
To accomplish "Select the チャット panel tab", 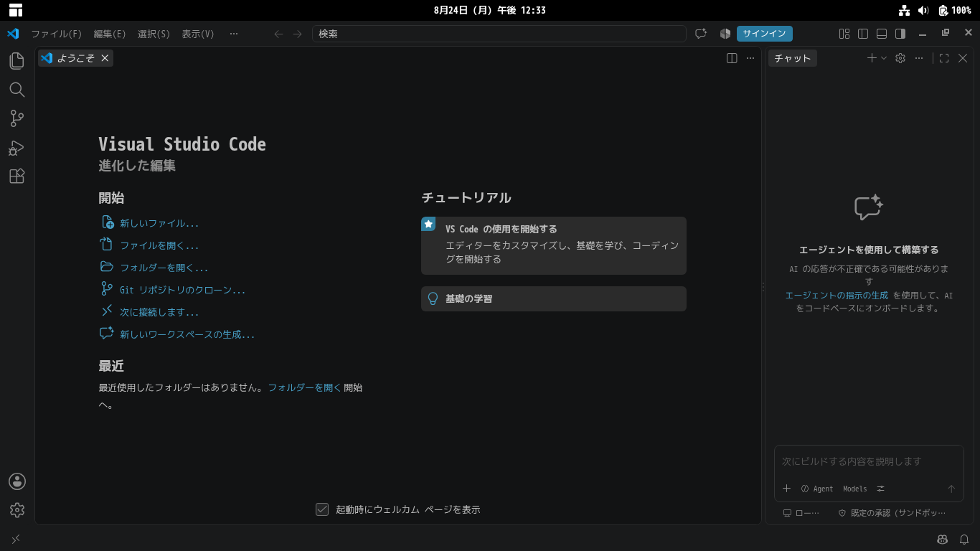I will [793, 58].
